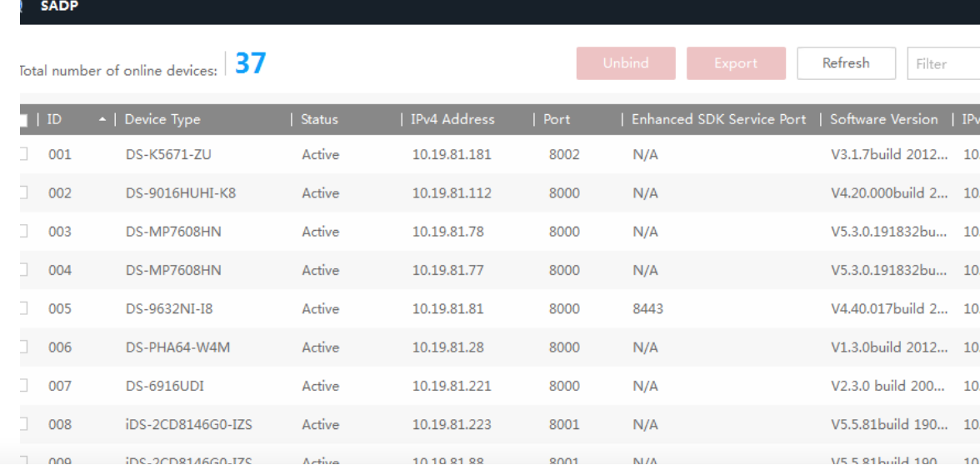Sort by Software Version column header
Image resolution: width=980 pixels, height=475 pixels.
883,119
